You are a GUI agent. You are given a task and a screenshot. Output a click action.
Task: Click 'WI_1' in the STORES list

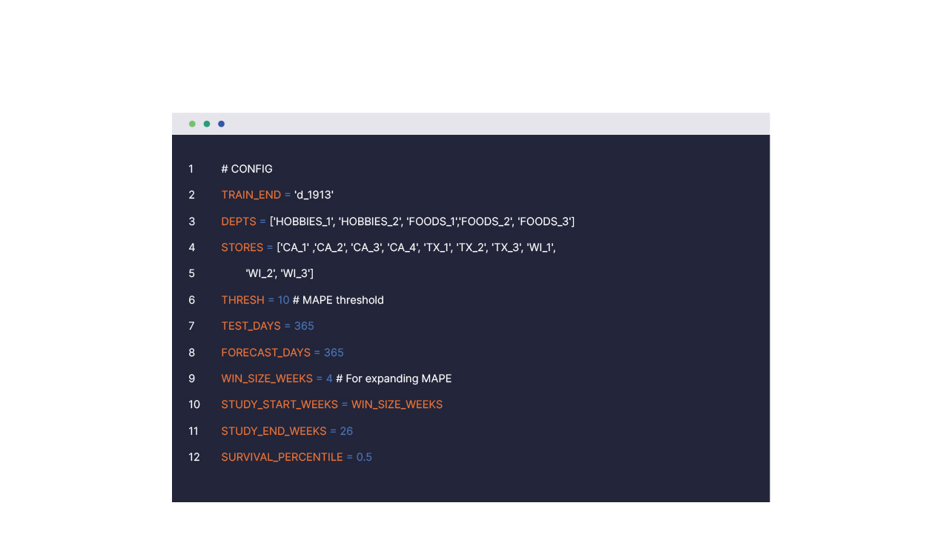(x=540, y=247)
